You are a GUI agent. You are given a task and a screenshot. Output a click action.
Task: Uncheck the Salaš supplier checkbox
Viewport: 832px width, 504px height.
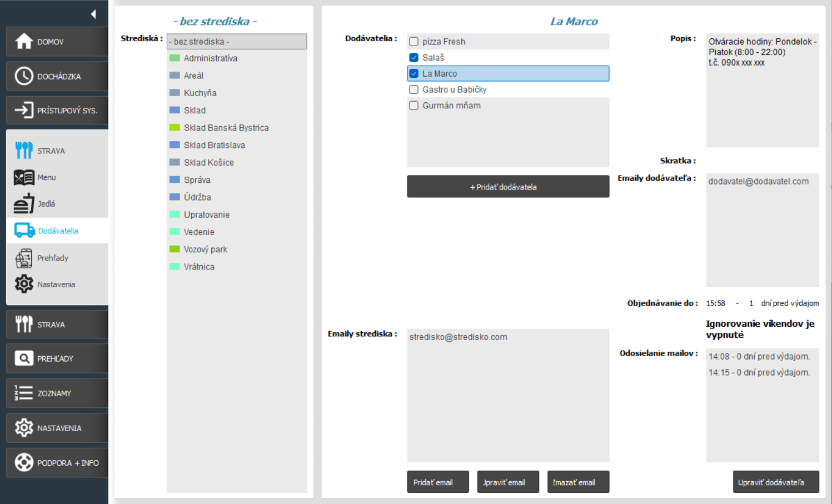coord(414,58)
